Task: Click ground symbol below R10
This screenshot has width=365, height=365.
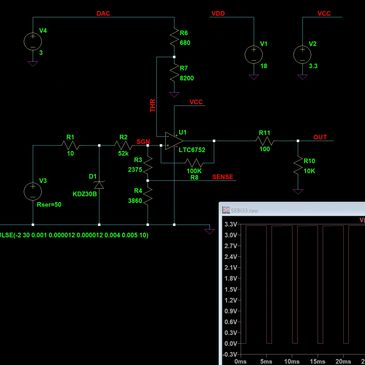Action: [x=298, y=192]
